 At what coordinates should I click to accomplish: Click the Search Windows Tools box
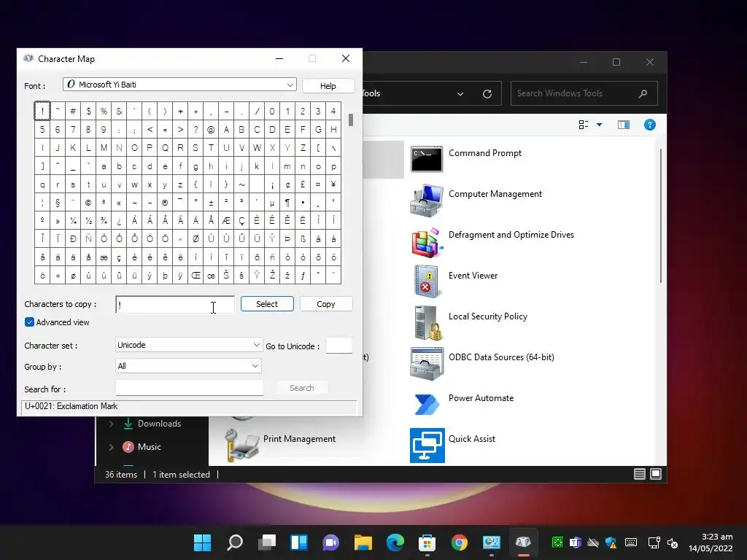click(584, 93)
